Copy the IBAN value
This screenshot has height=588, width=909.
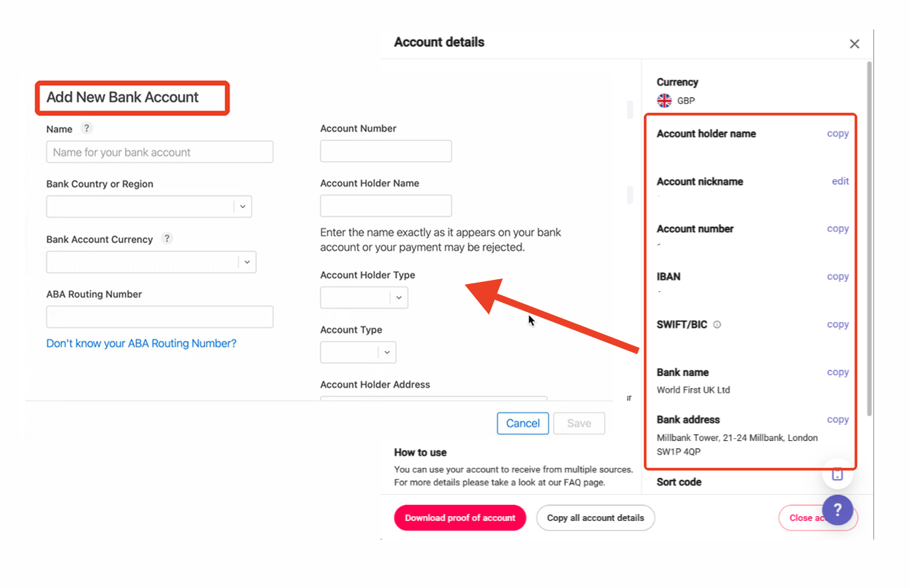837,277
